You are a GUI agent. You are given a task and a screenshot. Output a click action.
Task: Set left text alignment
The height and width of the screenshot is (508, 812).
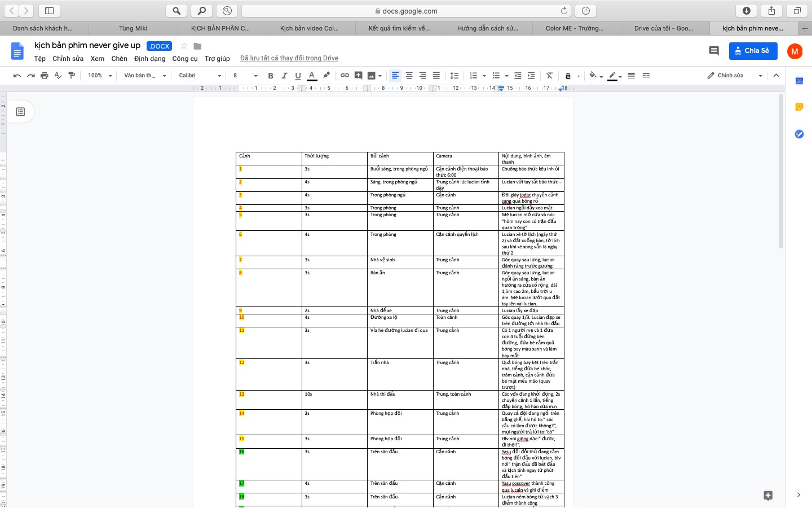tap(395, 76)
